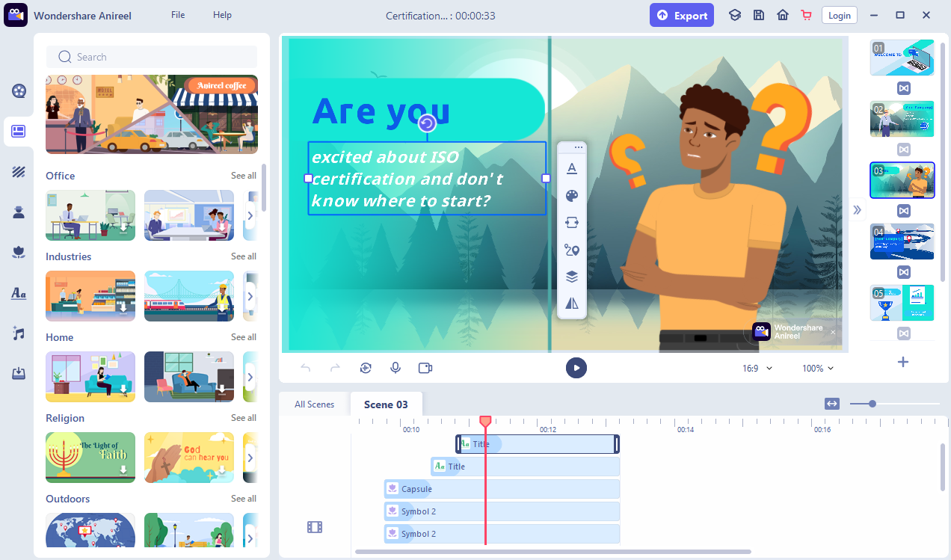
Task: Open the backgrounds sidebar icon with diagonal lines
Action: 19,172
